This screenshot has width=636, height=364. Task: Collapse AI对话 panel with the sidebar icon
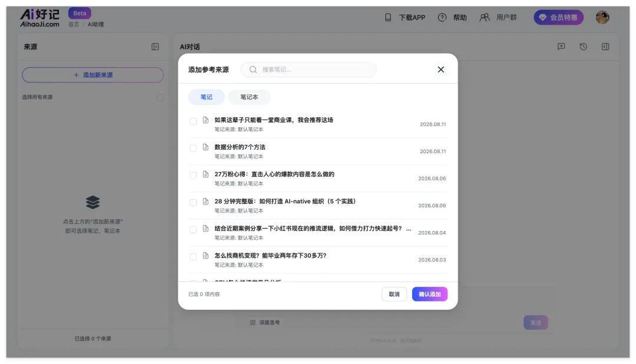[x=605, y=47]
